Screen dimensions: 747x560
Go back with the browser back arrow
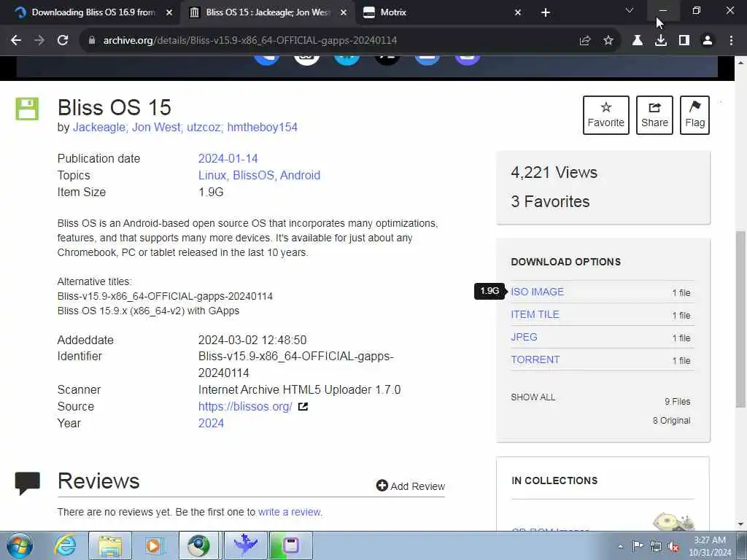[x=16, y=41]
